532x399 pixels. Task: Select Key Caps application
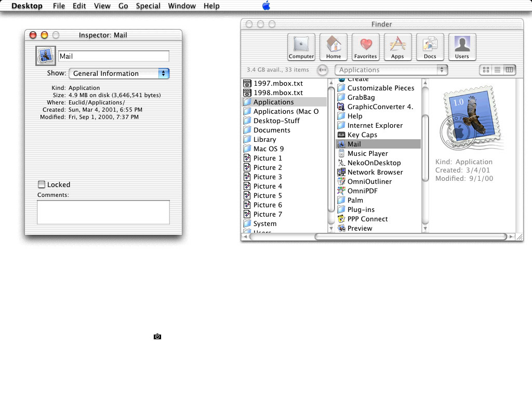[378, 135]
